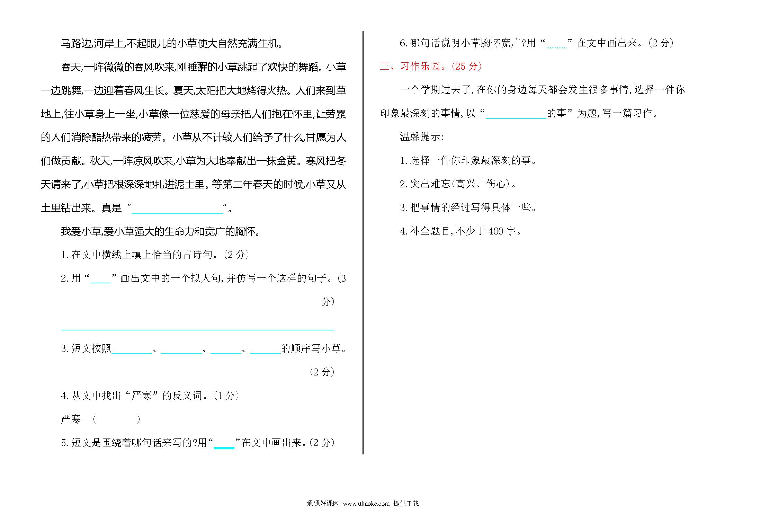Click question 2 about 拟人句
The image size is (769, 532).
click(x=203, y=278)
